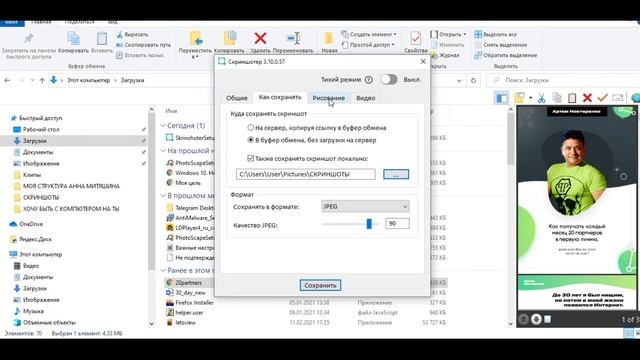Click the JPEG quality value field 90

pos(397,224)
